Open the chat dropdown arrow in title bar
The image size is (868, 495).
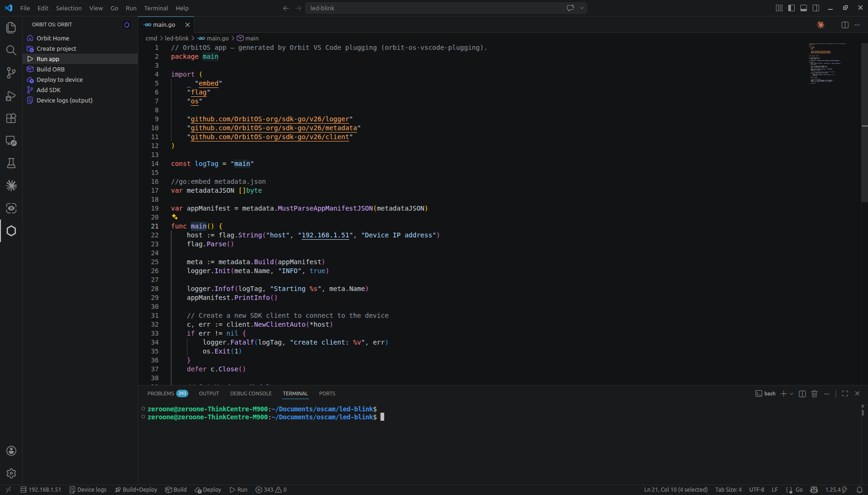click(x=581, y=8)
